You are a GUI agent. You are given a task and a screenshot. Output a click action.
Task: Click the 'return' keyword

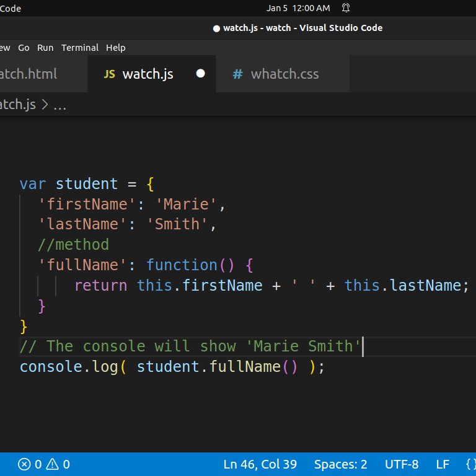tap(101, 285)
